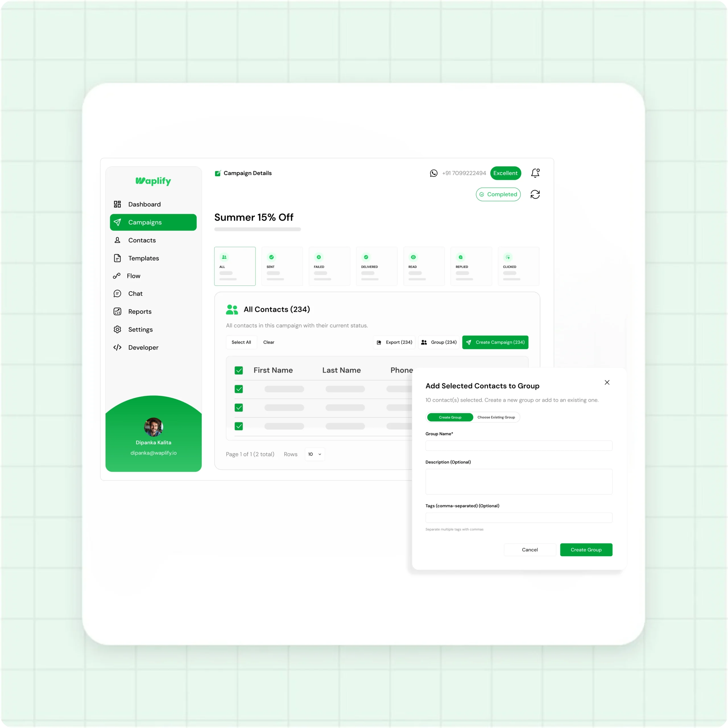Click Create Campaign (234) button

(495, 342)
